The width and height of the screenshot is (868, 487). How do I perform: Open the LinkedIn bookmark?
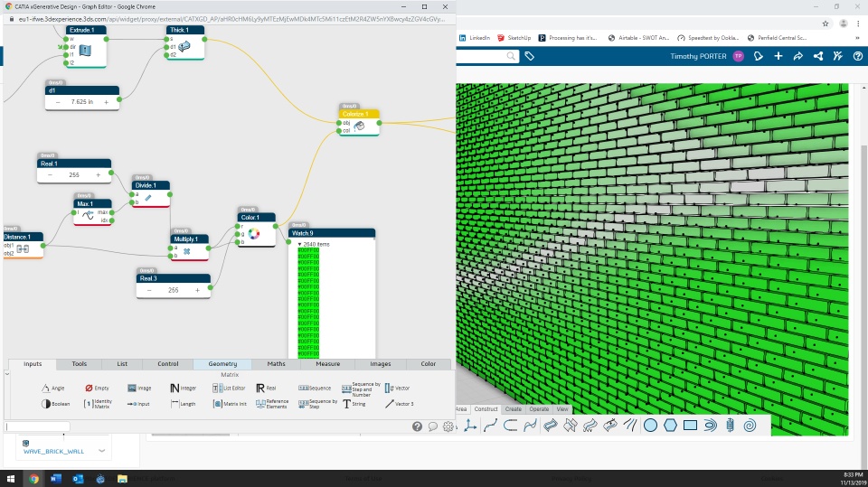475,38
